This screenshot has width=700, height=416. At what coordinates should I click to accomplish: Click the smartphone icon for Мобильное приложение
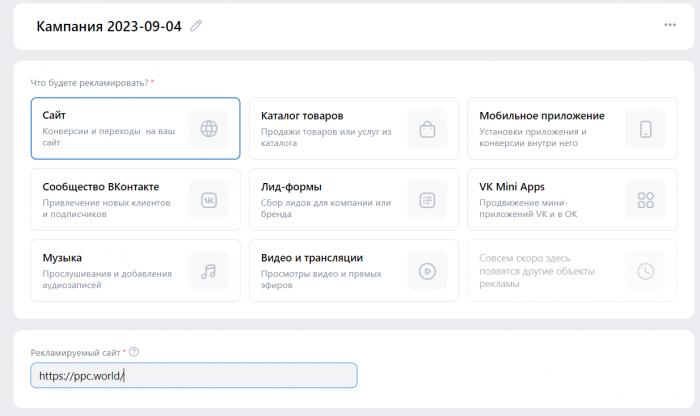645,129
